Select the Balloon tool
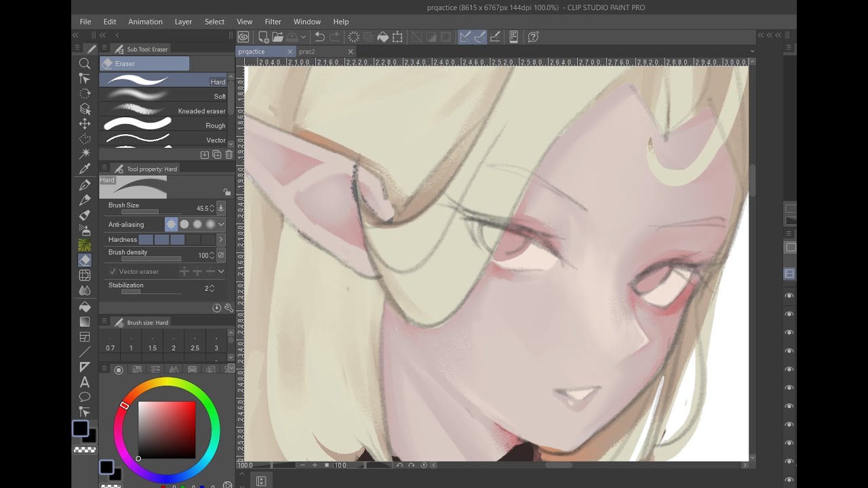868x488 pixels. pyautogui.click(x=85, y=397)
